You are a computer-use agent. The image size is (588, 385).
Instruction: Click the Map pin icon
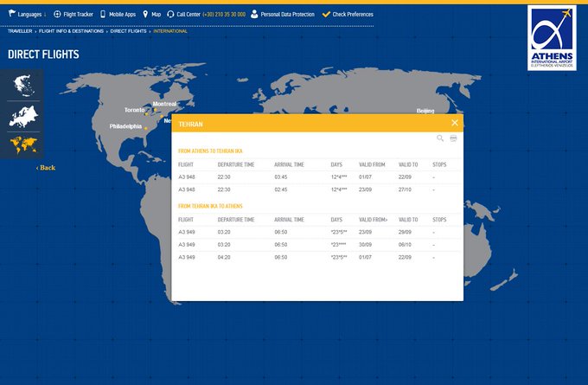(x=145, y=14)
